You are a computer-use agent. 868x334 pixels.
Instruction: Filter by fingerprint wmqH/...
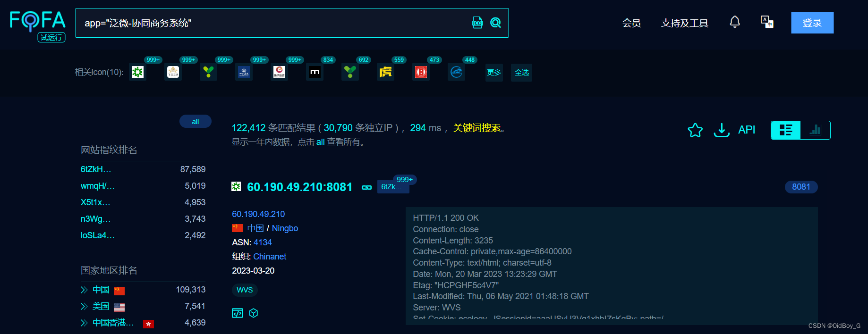98,186
